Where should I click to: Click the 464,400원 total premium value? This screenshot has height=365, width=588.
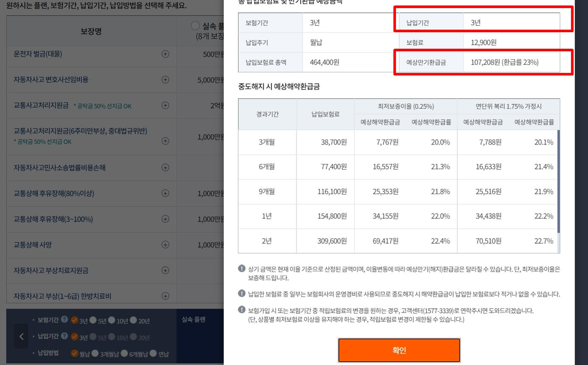(x=325, y=62)
